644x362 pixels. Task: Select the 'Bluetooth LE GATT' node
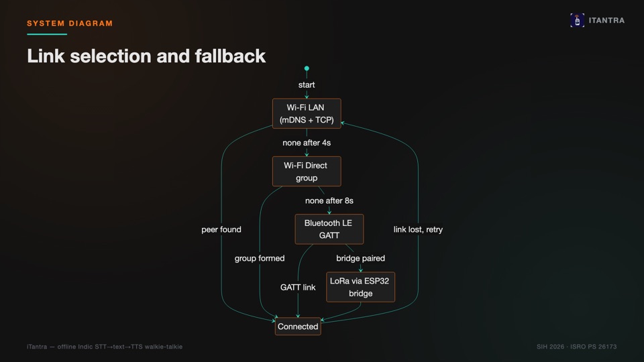click(x=329, y=229)
